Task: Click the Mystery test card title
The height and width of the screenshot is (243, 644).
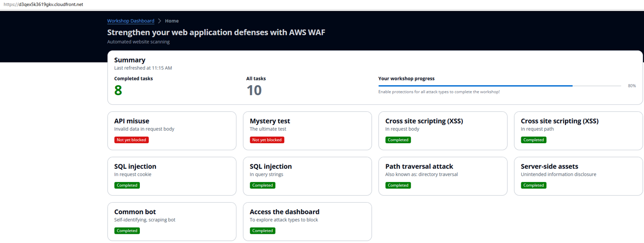Action: [270, 121]
